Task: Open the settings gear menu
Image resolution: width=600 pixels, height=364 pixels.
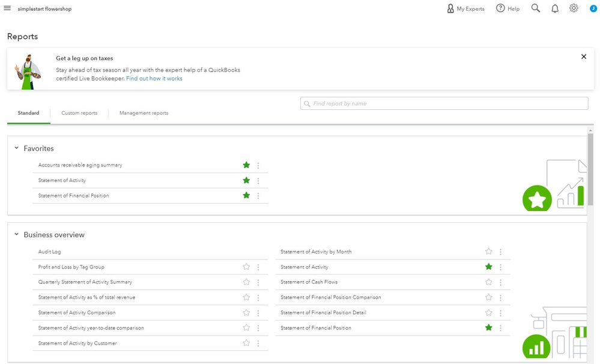Action: (x=574, y=8)
